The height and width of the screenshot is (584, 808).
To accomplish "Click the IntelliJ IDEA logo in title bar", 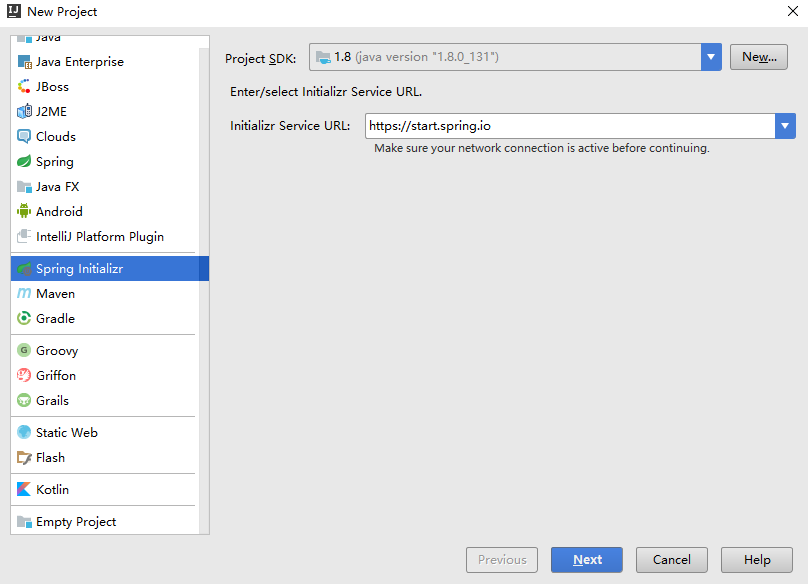I will pos(14,11).
